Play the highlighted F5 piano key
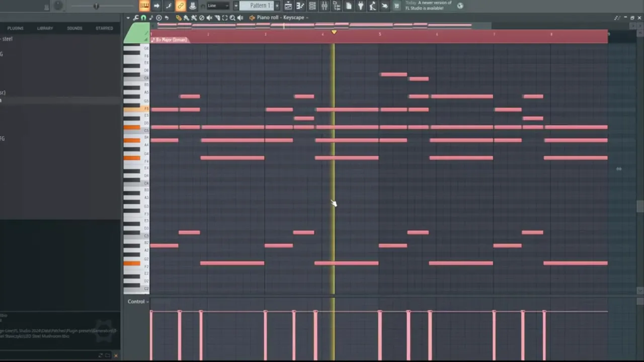The height and width of the screenshot is (362, 644). click(136, 109)
